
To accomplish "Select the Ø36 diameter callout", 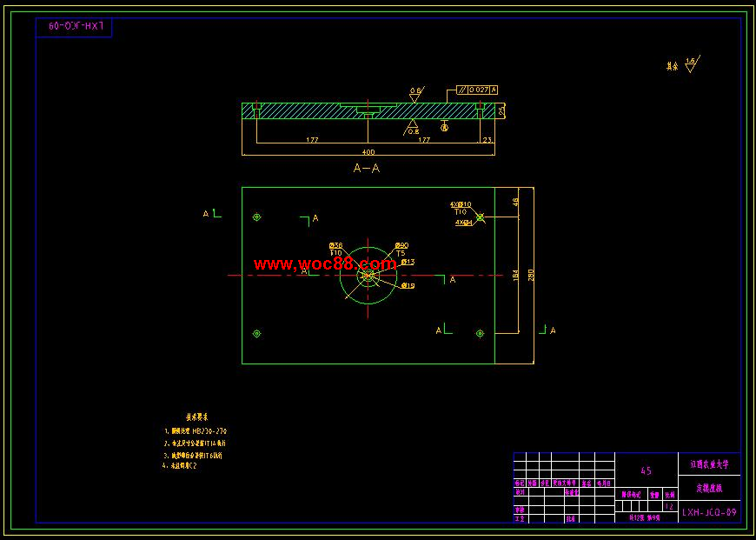I will (x=336, y=245).
